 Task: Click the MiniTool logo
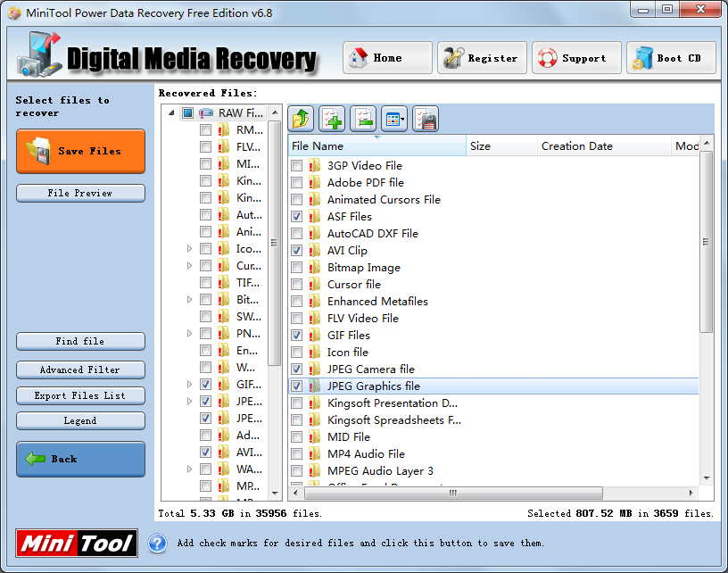click(x=77, y=544)
